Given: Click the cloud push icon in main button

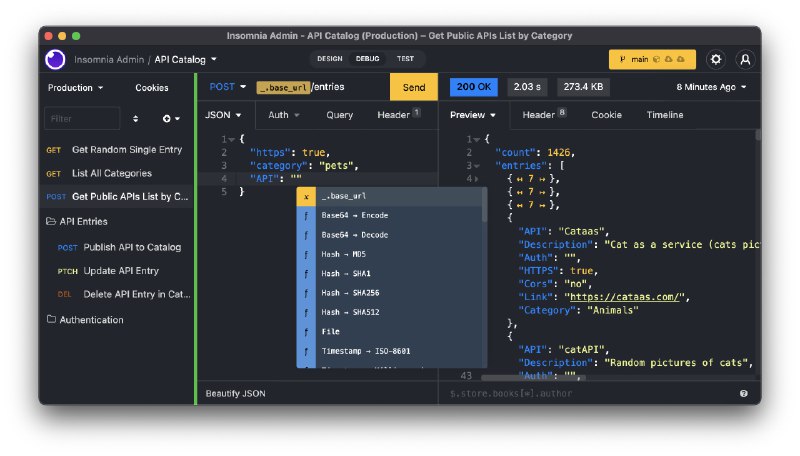Looking at the screenshot, I should [681, 60].
